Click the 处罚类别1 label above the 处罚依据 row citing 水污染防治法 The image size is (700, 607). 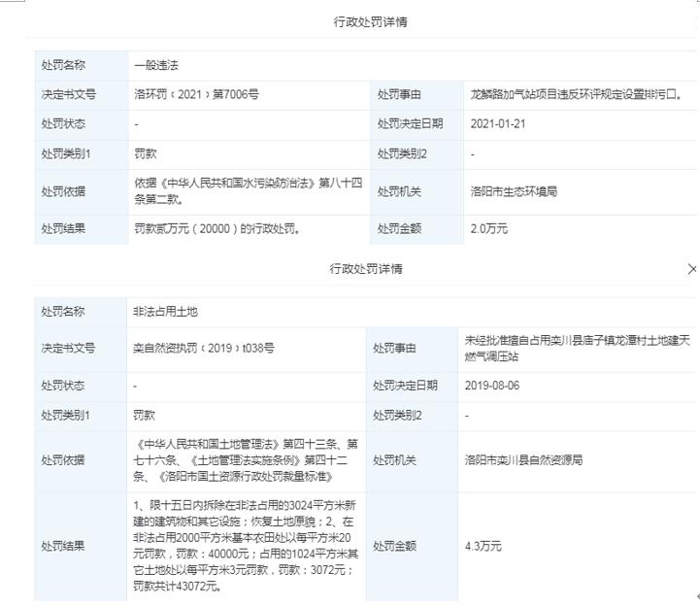66,154
